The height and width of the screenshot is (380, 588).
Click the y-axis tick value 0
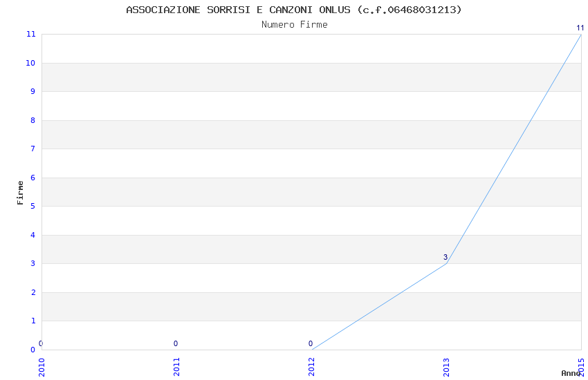pyautogui.click(x=33, y=350)
